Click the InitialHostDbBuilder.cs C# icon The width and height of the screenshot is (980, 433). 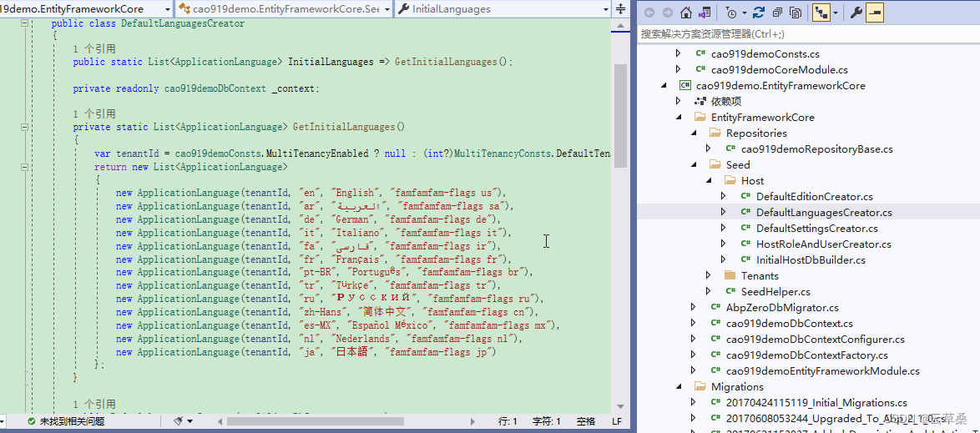745,260
